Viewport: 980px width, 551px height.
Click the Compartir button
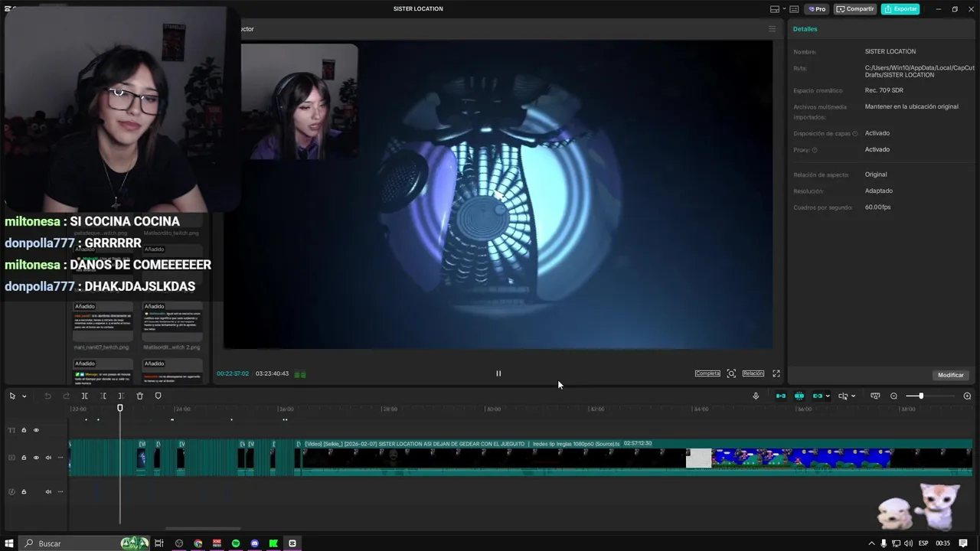(855, 9)
